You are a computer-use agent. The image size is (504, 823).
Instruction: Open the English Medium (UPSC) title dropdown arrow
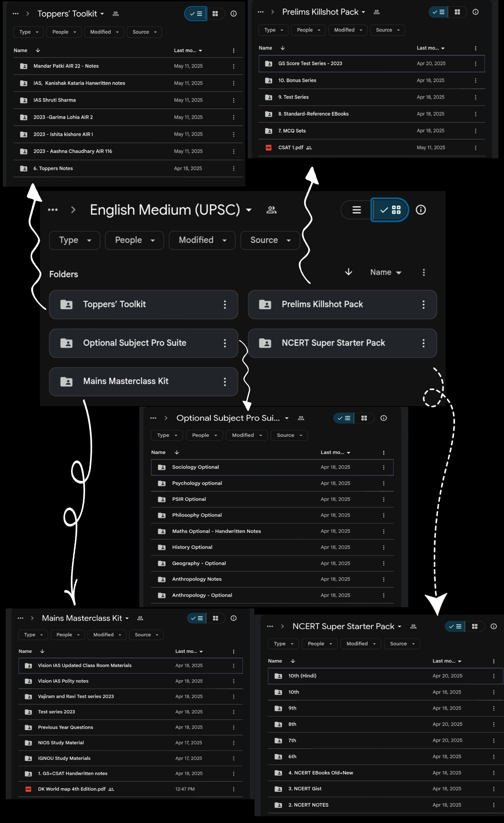(249, 210)
